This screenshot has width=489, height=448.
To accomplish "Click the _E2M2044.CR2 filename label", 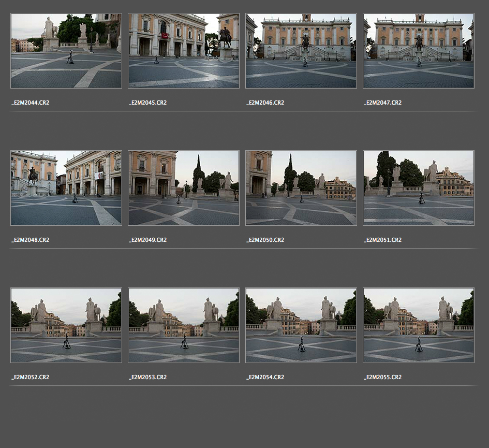I will click(31, 103).
